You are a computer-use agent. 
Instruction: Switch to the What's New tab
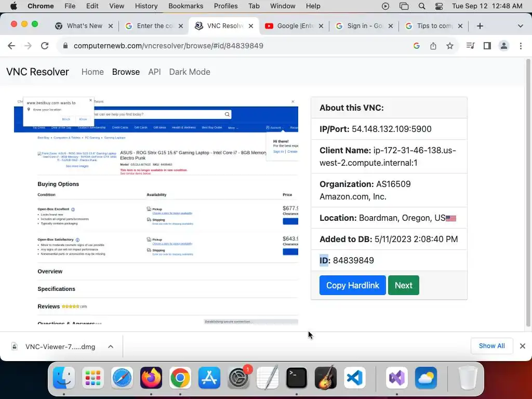click(84, 26)
